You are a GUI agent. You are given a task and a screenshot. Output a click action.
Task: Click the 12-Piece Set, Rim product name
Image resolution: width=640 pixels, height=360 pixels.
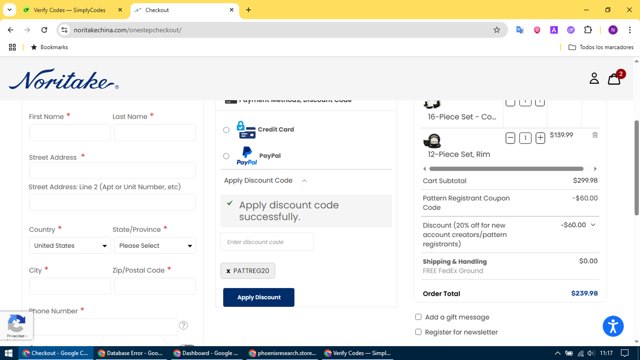(x=459, y=154)
